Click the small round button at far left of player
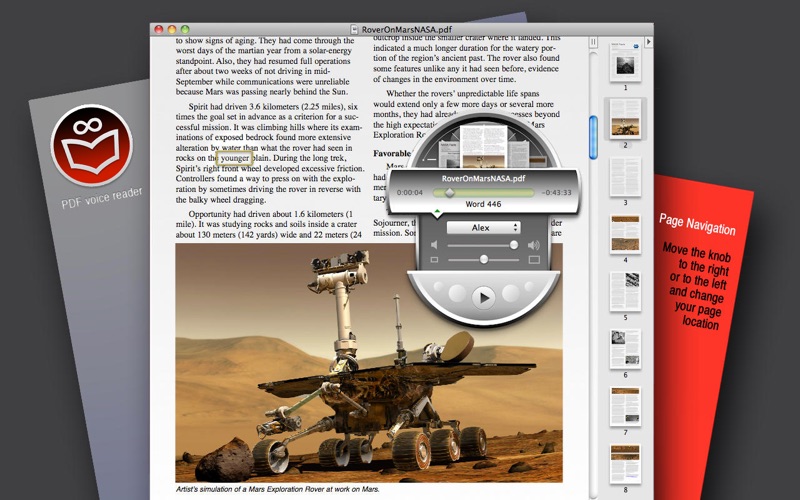 (x=438, y=287)
